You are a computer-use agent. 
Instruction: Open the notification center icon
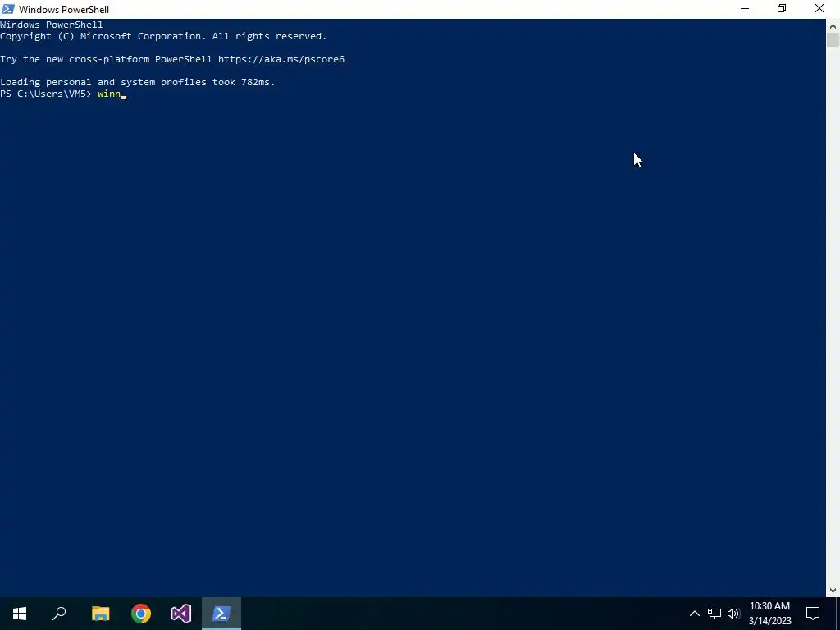point(813,614)
